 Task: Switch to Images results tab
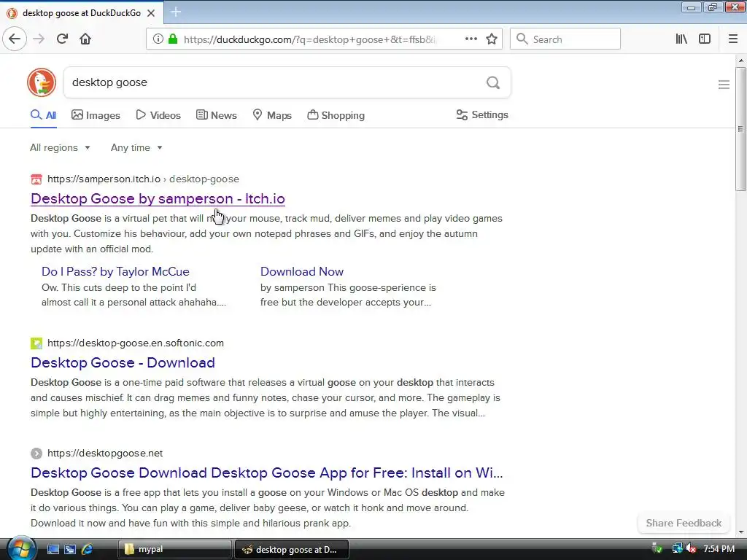tap(96, 114)
